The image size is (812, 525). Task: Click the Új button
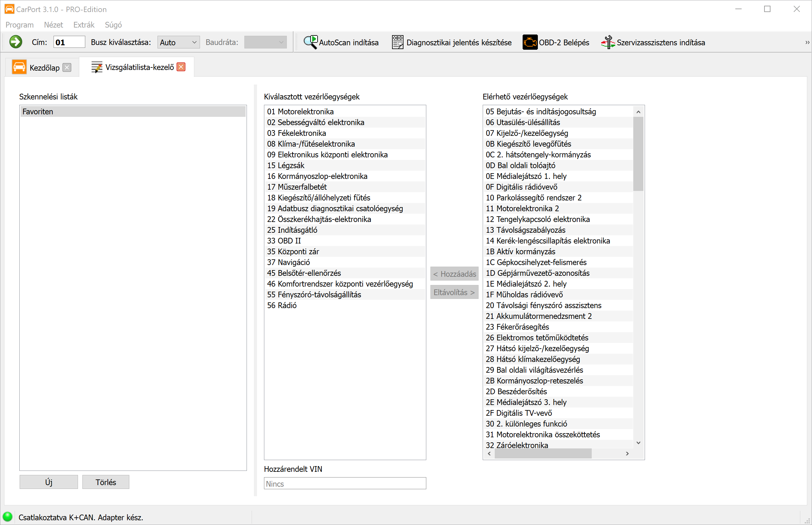click(48, 482)
